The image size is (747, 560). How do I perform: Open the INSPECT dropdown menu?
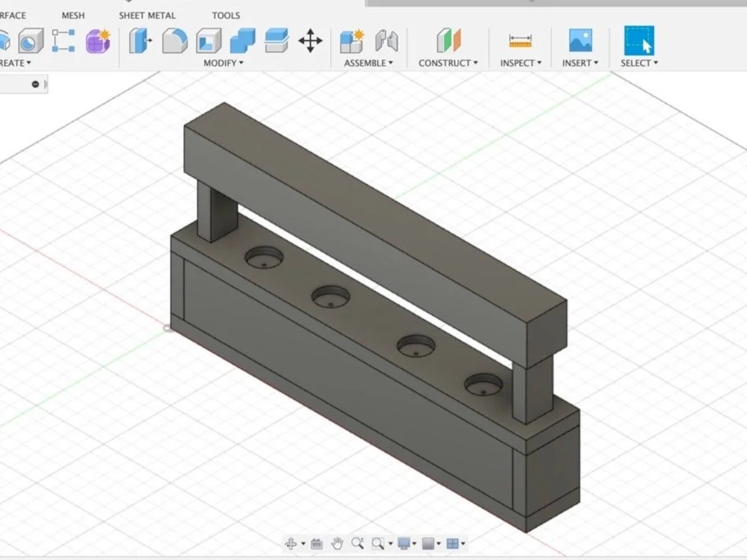tap(521, 63)
